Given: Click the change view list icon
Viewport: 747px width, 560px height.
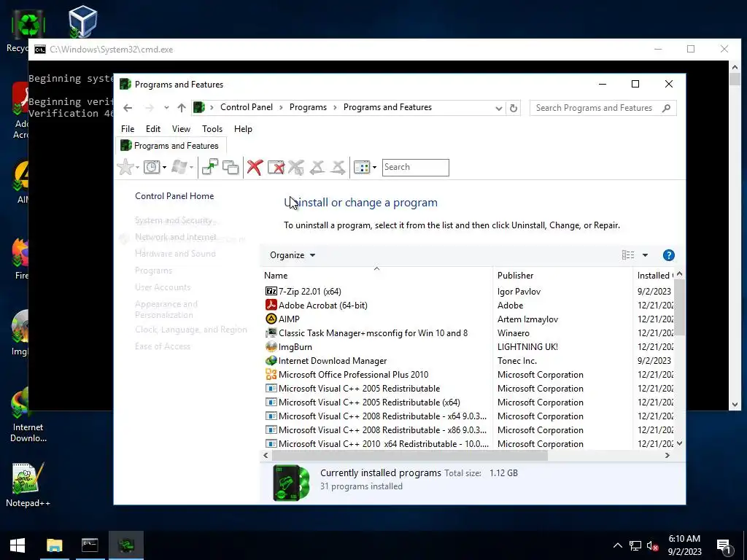Looking at the screenshot, I should (628, 255).
